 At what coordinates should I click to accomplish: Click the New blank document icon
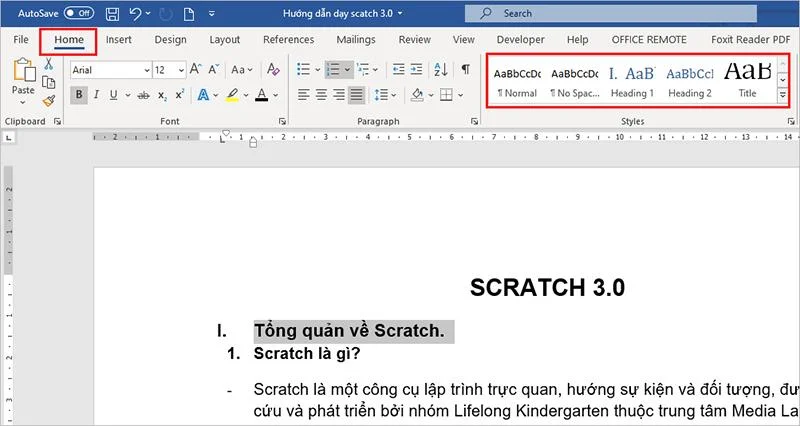point(189,14)
